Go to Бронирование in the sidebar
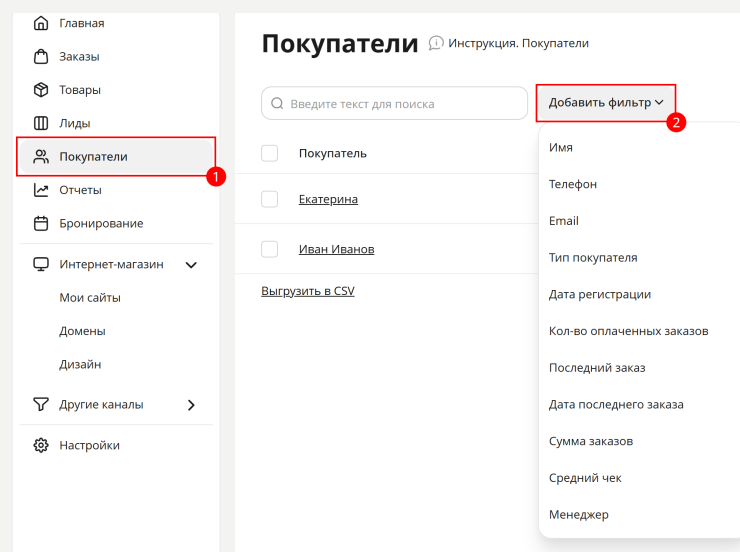This screenshot has height=552, width=740. coord(101,224)
